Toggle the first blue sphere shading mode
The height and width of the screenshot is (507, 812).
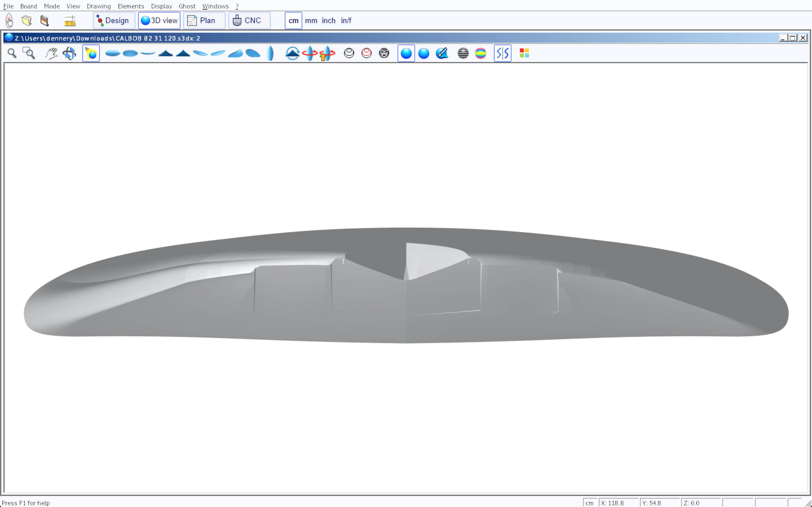[406, 53]
